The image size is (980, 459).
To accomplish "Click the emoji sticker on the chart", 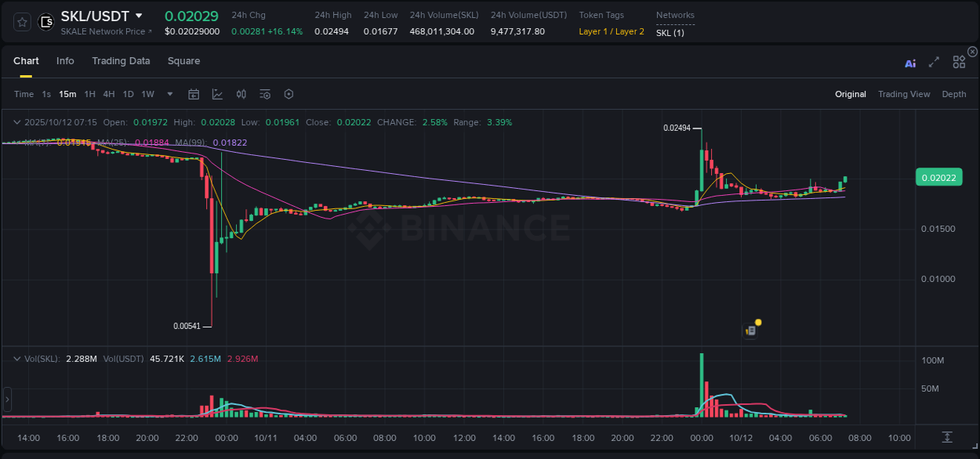I will tap(751, 330).
